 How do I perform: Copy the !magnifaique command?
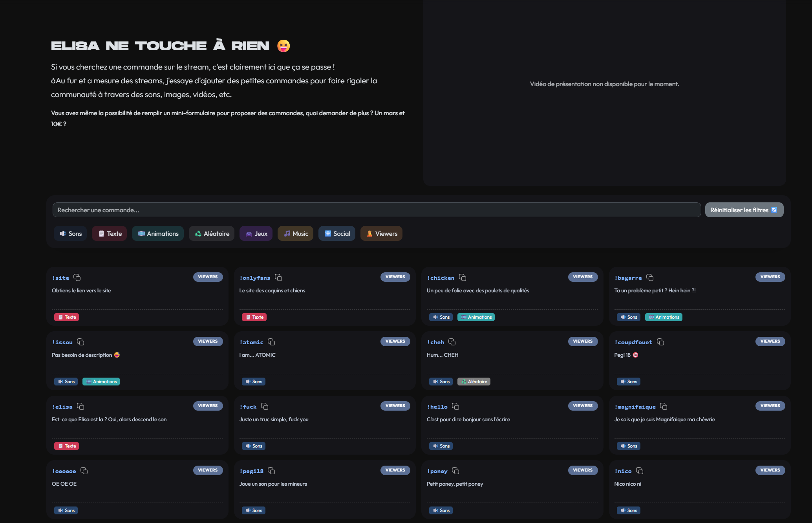664,406
